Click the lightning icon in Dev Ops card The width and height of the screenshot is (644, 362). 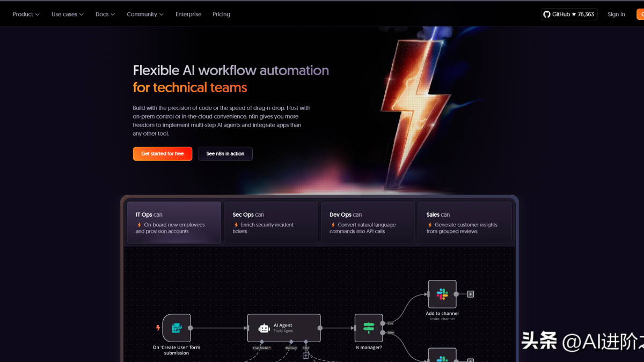pos(333,225)
